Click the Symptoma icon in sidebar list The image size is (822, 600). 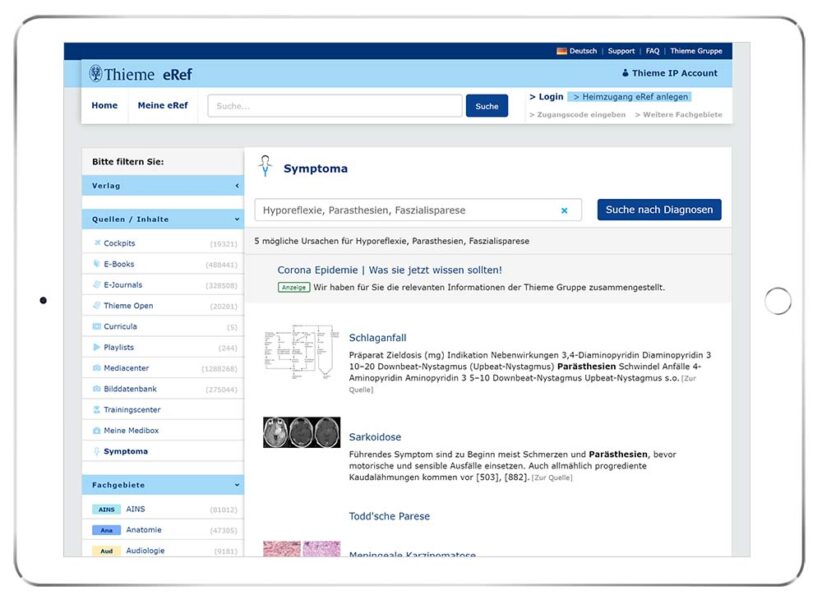point(96,451)
